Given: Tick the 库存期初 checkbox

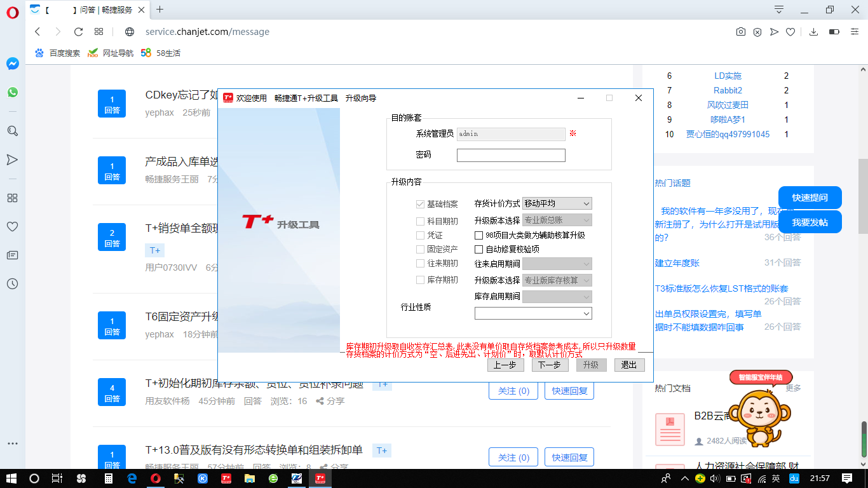Looking at the screenshot, I should pos(420,280).
